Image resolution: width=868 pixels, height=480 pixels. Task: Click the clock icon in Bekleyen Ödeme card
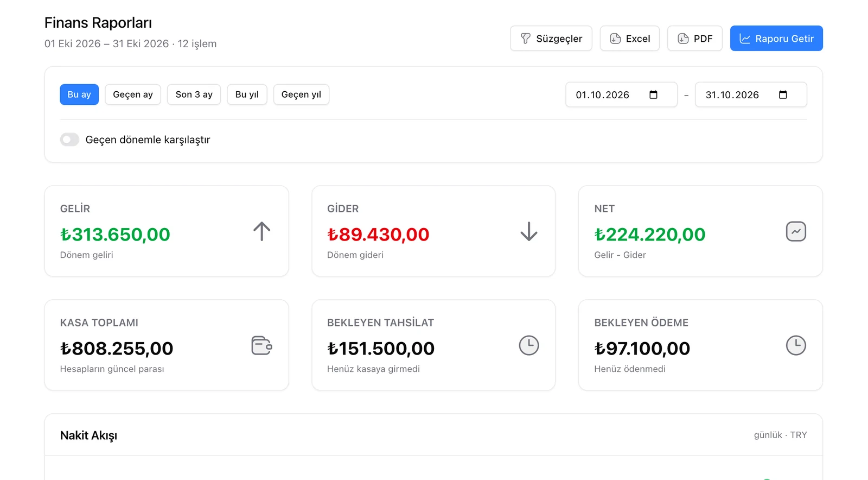796,345
